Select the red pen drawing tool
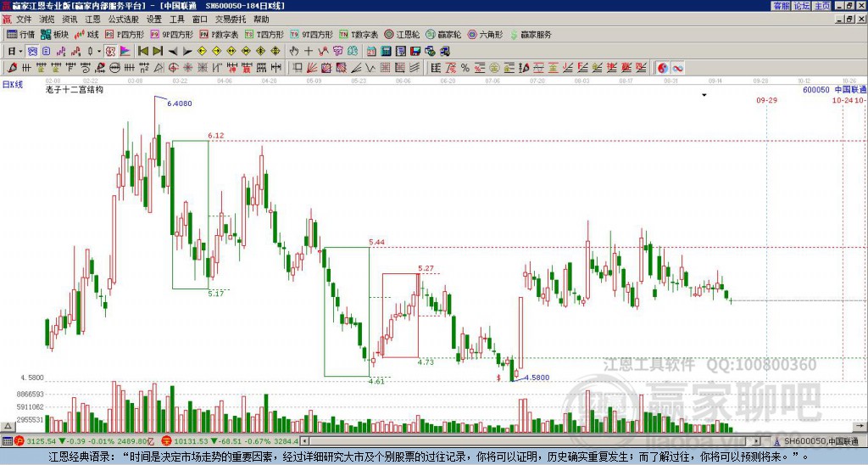This screenshot has height=465, width=868. [12, 68]
